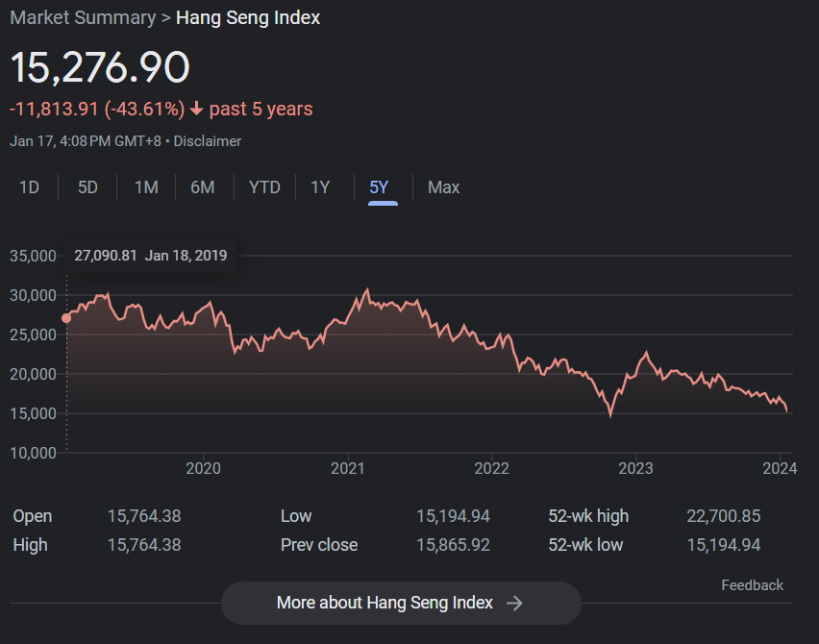Show the 1M chart view
Screen dimensions: 819x644
pyautogui.click(x=146, y=187)
